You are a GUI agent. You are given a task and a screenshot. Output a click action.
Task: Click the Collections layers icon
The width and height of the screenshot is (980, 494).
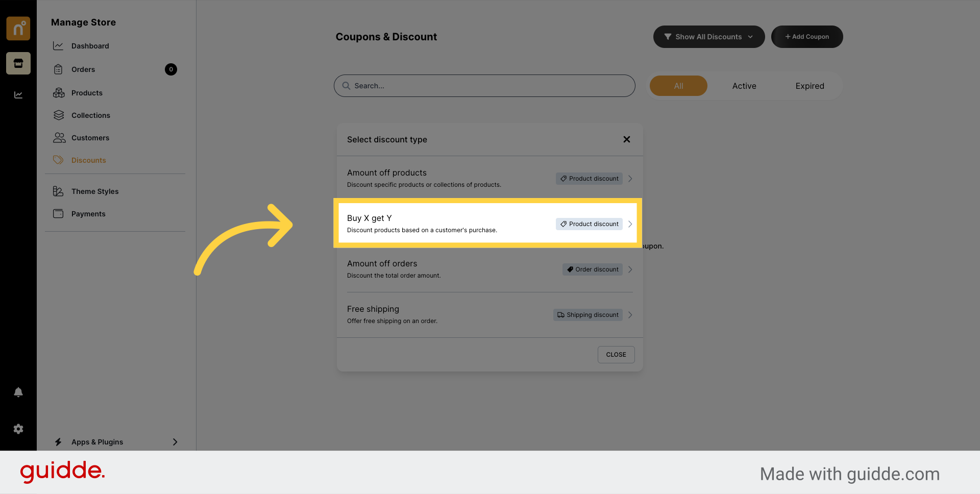[59, 115]
